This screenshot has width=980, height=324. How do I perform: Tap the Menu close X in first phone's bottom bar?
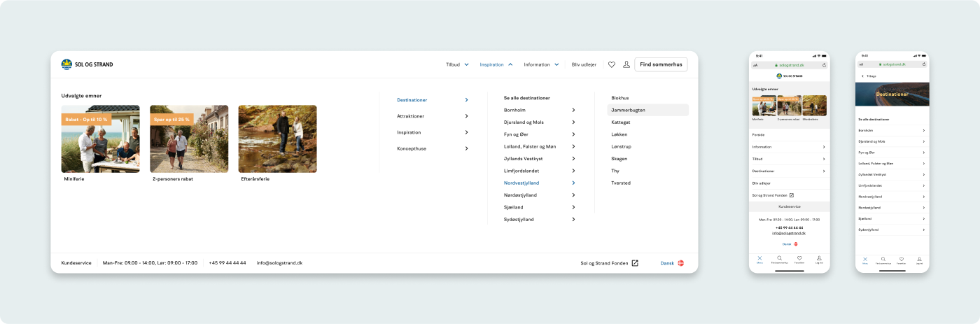click(x=759, y=258)
